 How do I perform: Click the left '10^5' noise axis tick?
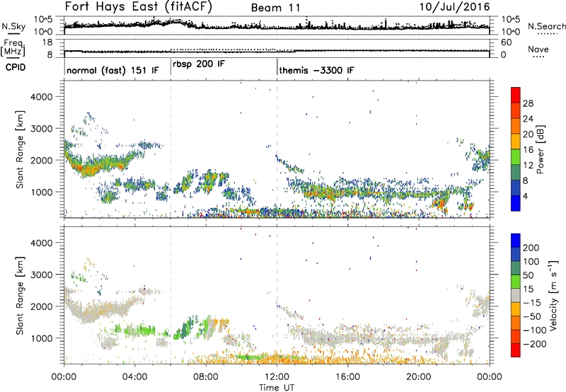[43, 19]
